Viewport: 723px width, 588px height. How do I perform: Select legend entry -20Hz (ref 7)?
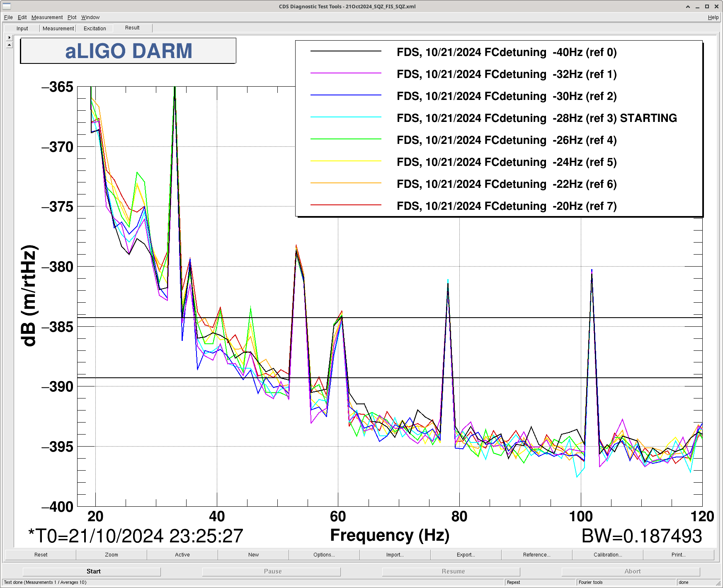tap(507, 206)
